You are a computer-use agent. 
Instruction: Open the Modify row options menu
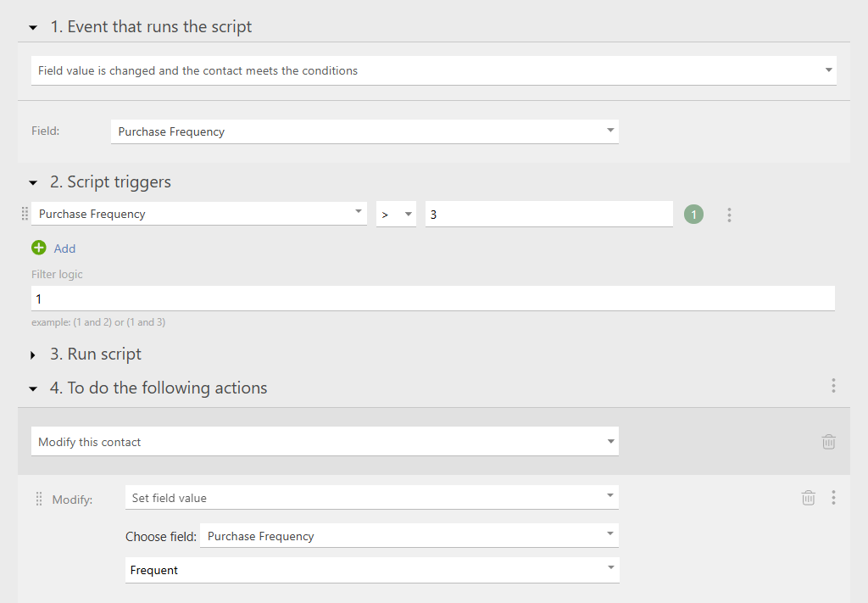tap(833, 498)
